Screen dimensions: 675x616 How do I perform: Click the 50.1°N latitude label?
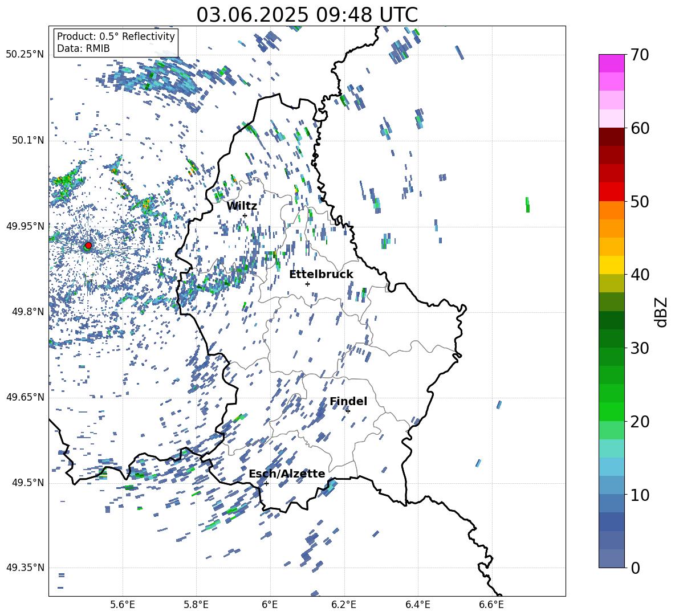(28, 141)
